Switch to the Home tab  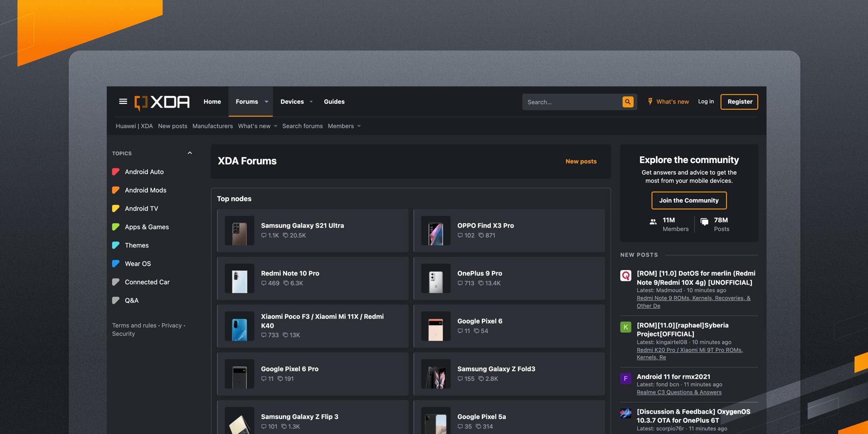click(x=212, y=102)
